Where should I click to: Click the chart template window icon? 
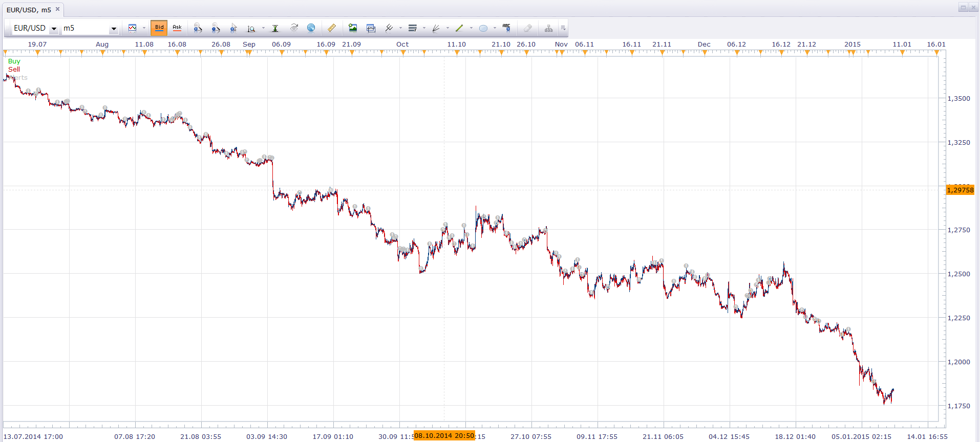(x=371, y=28)
